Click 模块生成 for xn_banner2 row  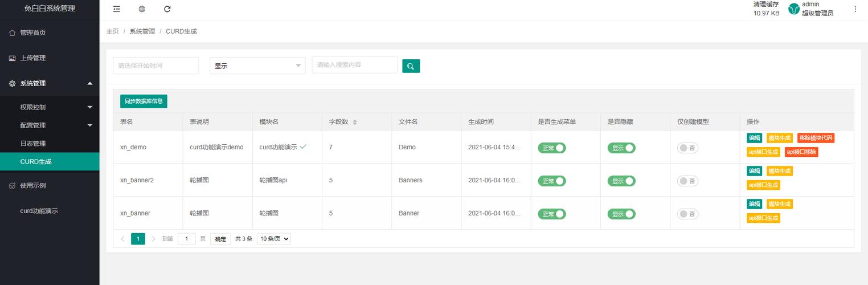(780, 171)
